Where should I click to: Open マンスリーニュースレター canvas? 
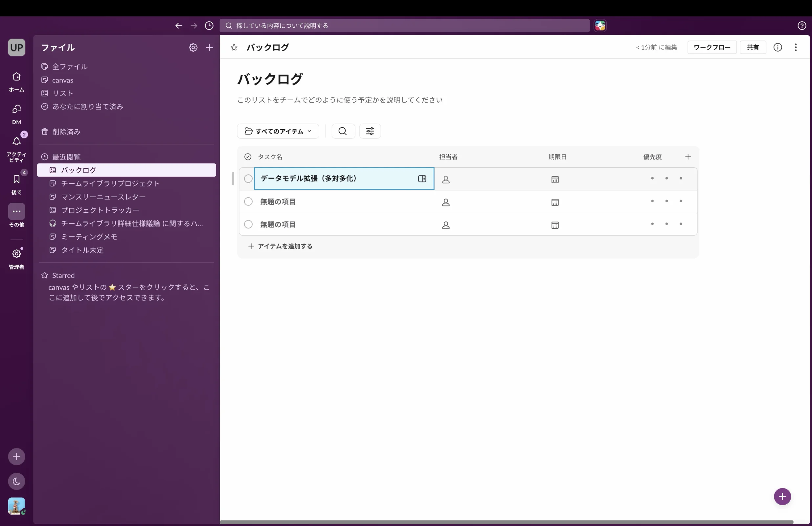126,197
